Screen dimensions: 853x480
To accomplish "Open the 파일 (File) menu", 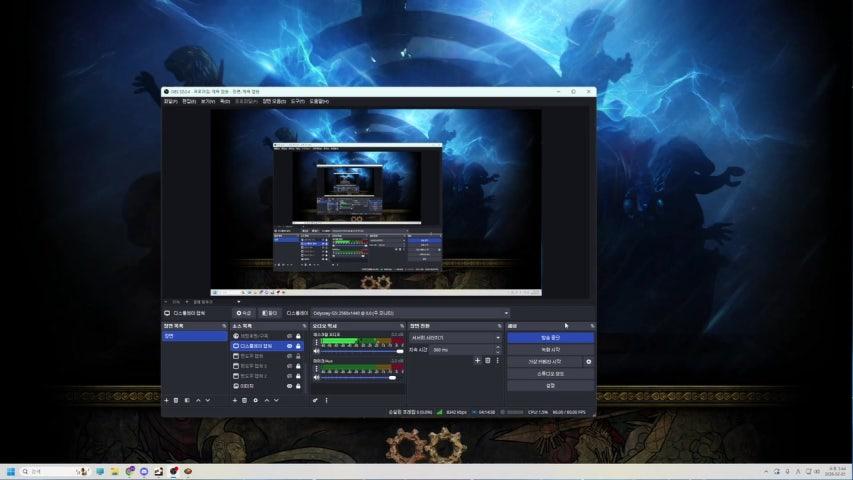I will click(170, 101).
